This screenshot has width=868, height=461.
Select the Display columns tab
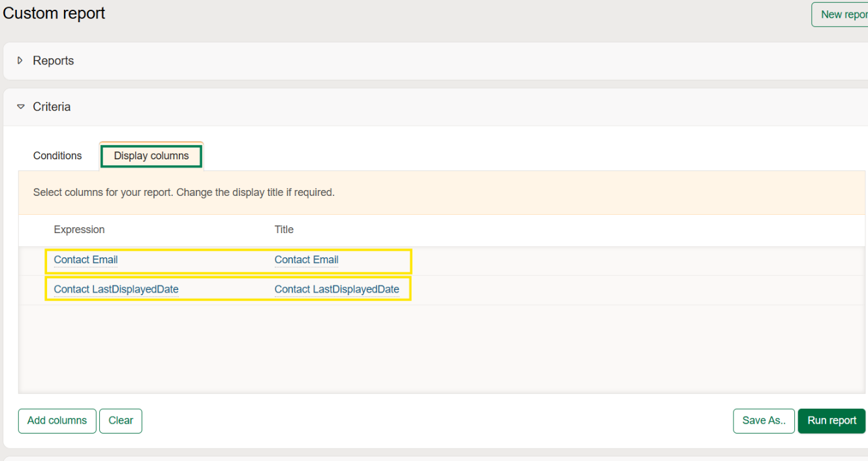(x=151, y=156)
